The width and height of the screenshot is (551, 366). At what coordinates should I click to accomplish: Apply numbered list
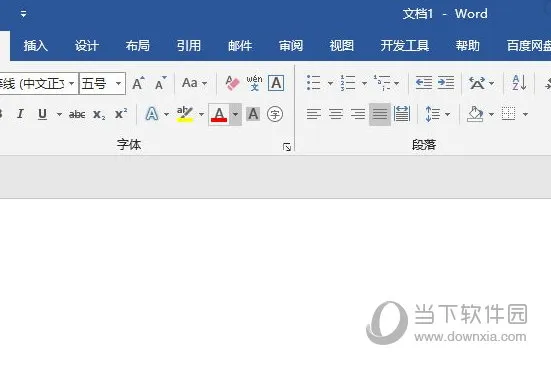[x=348, y=83]
